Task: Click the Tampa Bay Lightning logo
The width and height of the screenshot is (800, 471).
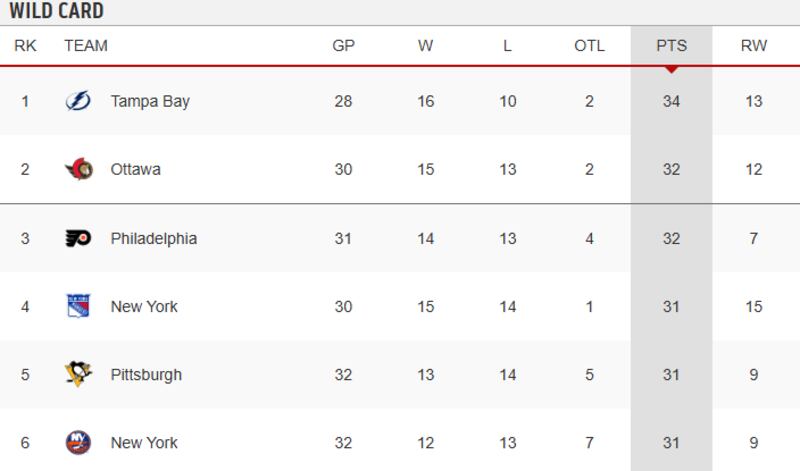Action: (78, 101)
